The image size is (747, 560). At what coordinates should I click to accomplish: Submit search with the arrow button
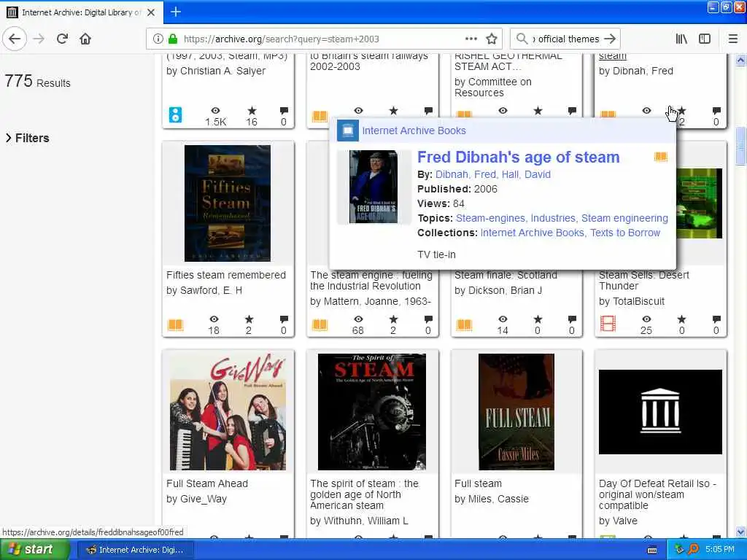pyautogui.click(x=609, y=39)
